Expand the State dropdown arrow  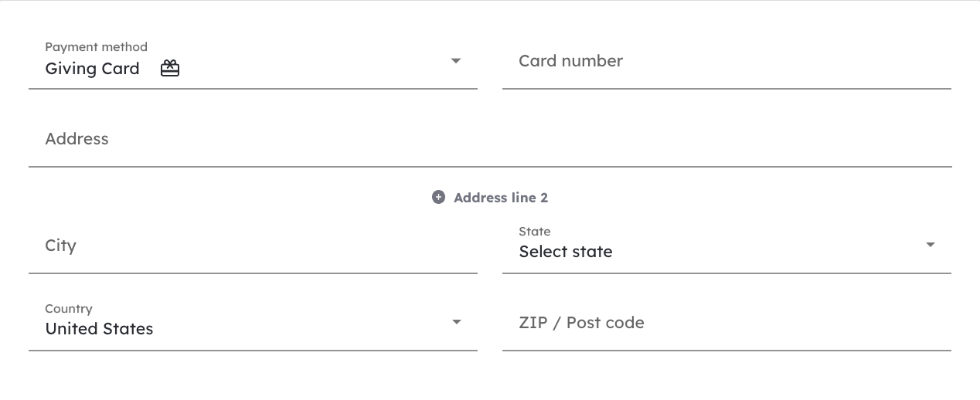pyautogui.click(x=930, y=245)
